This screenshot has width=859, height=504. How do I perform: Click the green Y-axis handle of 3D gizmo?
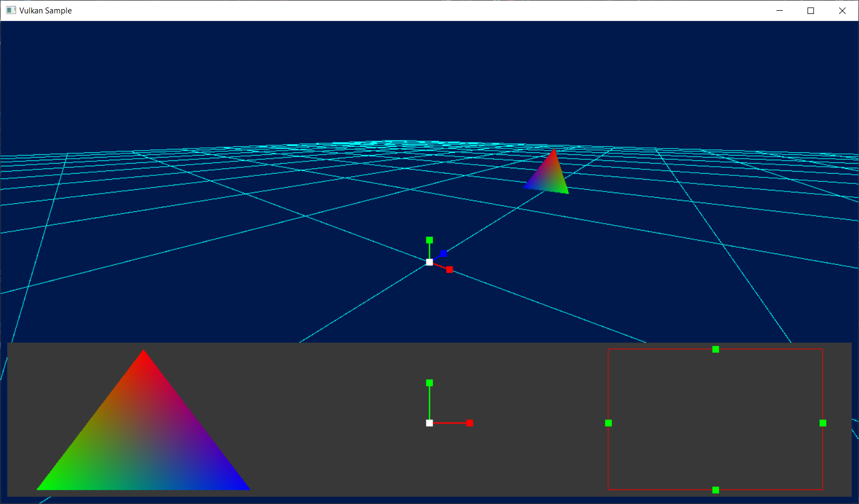pyautogui.click(x=429, y=240)
